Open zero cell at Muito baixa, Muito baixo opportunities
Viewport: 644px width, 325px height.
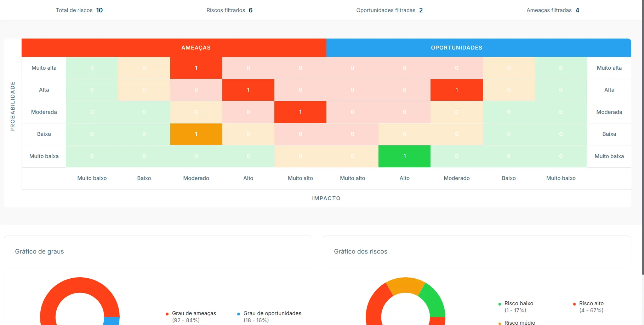point(561,156)
